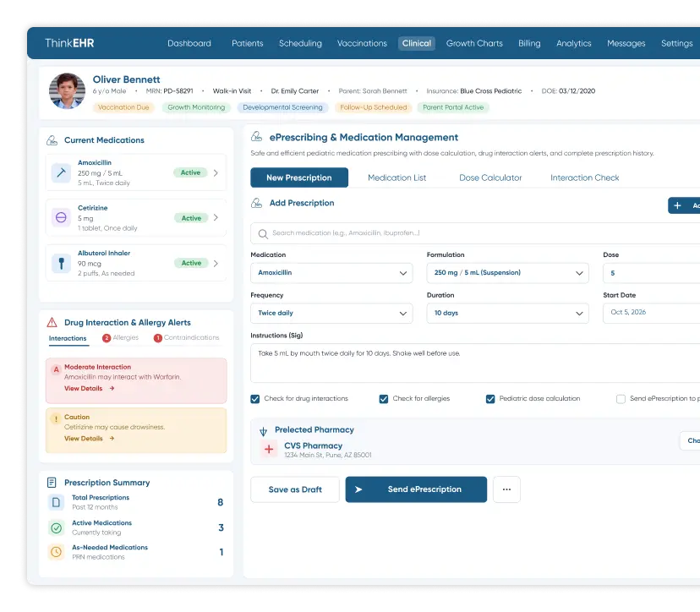Screen dimensions: 700x612
Task: Open Messages in navigation
Action: 626,43
